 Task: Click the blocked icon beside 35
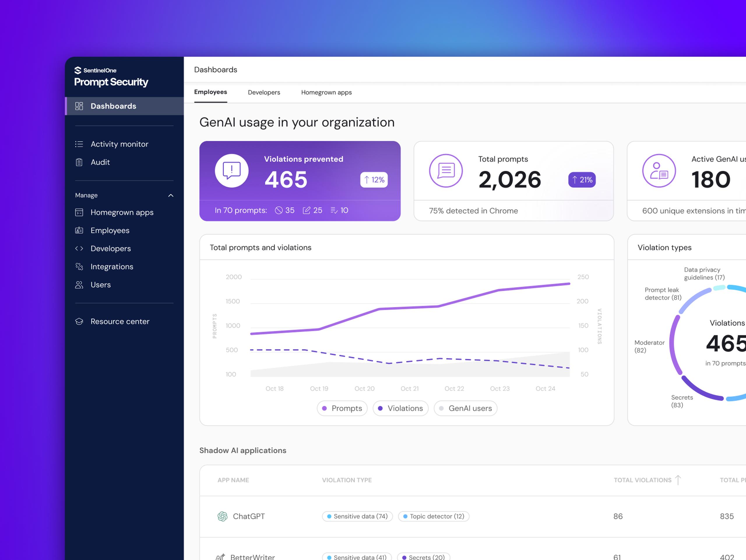[279, 210]
